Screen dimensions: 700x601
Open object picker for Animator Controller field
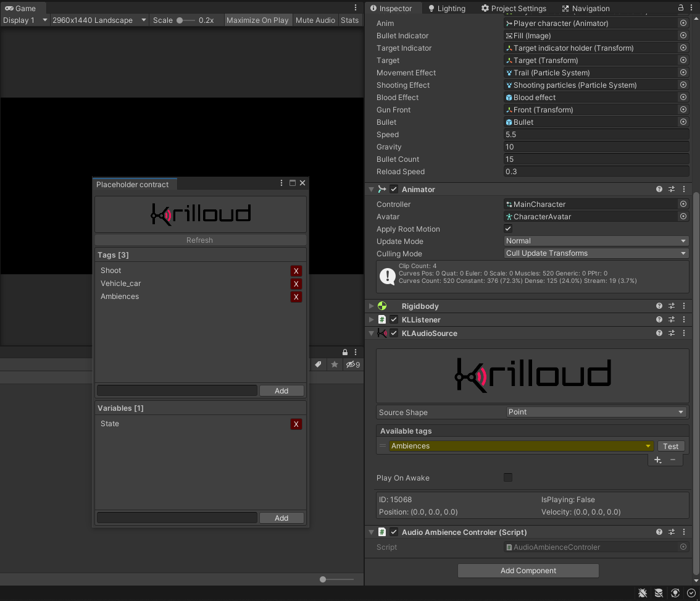pyautogui.click(x=683, y=204)
